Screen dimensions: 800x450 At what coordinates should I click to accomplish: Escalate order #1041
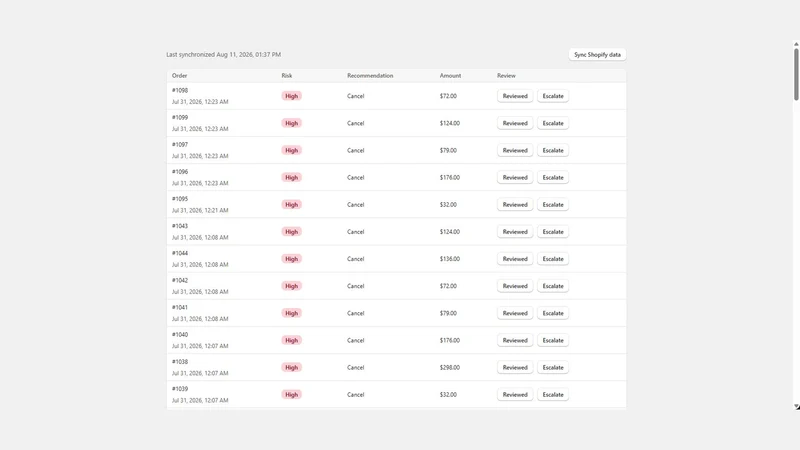(x=553, y=313)
